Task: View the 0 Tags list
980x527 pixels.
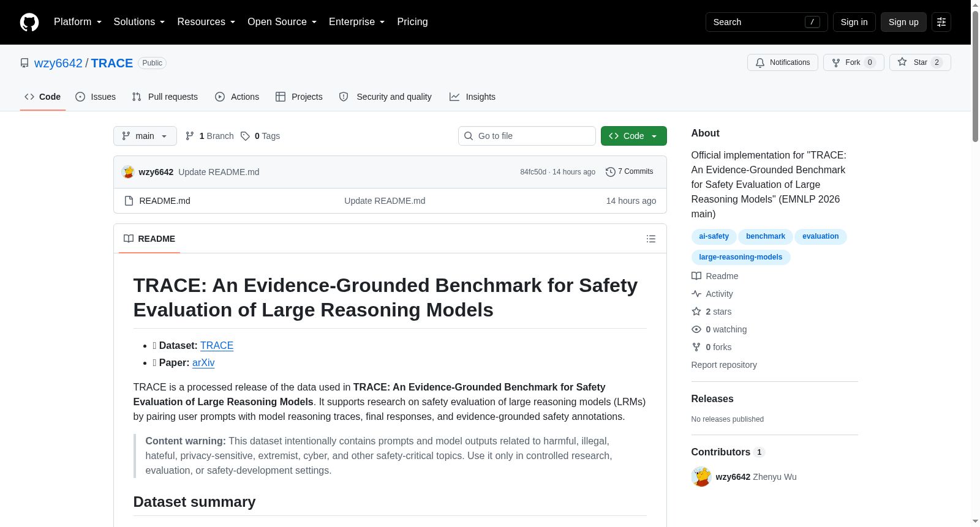Action: click(260, 136)
